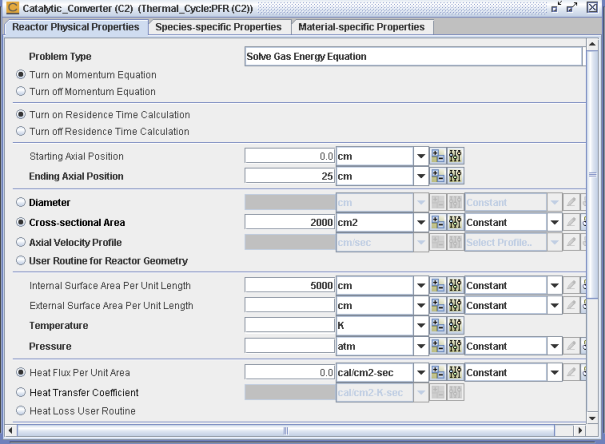Screen dimensions: 605x444
Task: Click binary-digits icon in Internal Surface Area row
Action: (x=456, y=286)
